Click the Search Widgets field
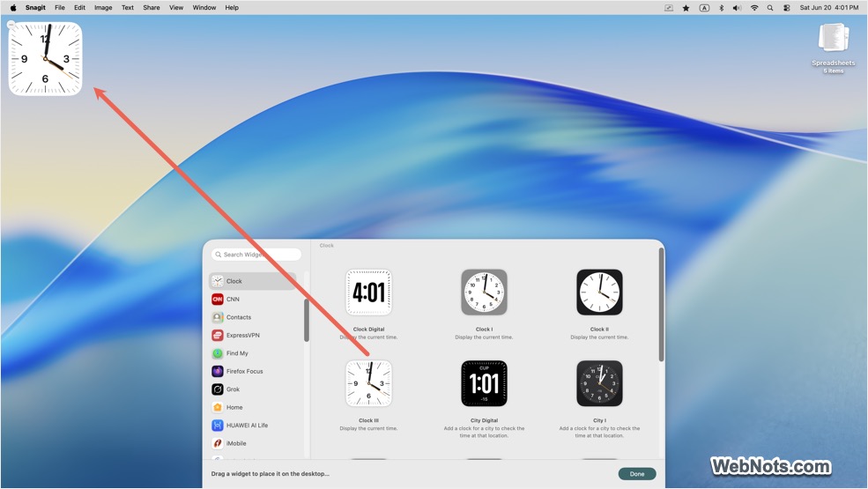The image size is (868, 489). pos(256,254)
